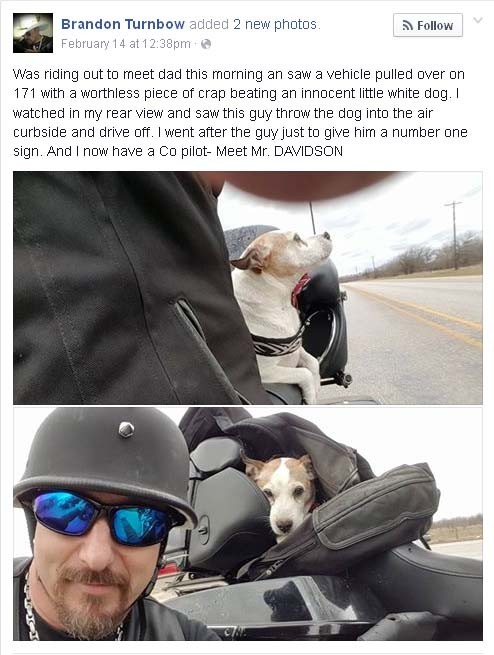Click the '2 new photos' text
This screenshot has height=655, width=494.
(276, 24)
